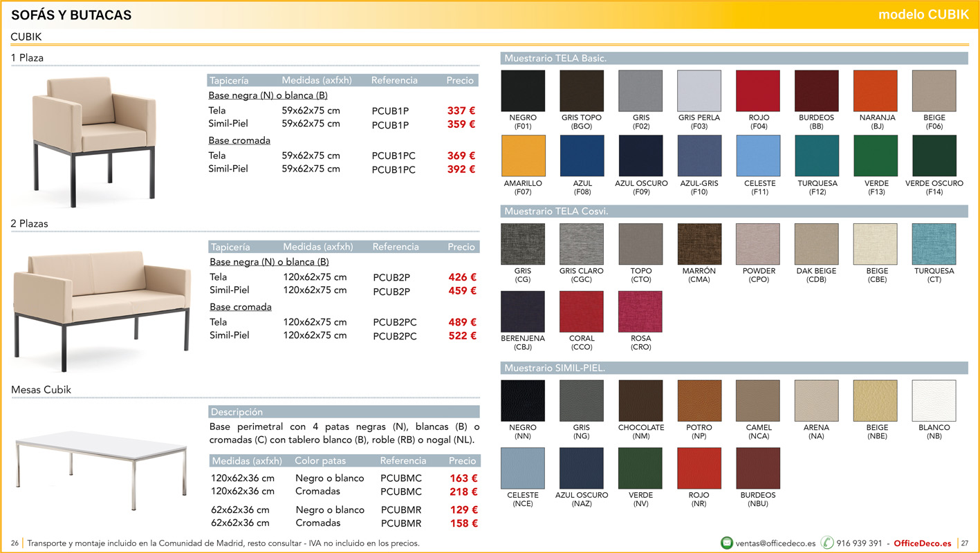Click the Muestrario TELA Cosvi. header
Viewport: 980px width, 553px height.
[x=734, y=212]
